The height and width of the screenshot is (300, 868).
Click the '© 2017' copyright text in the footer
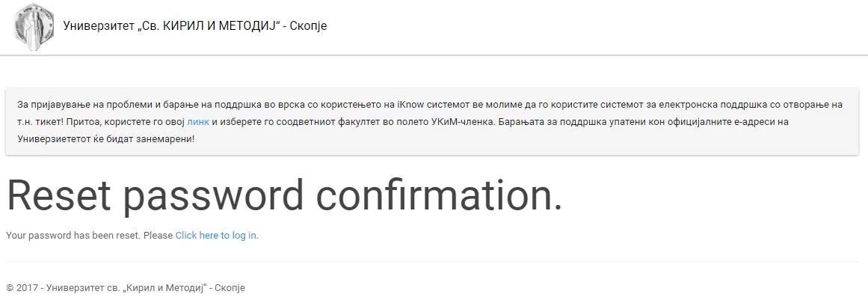click(22, 288)
